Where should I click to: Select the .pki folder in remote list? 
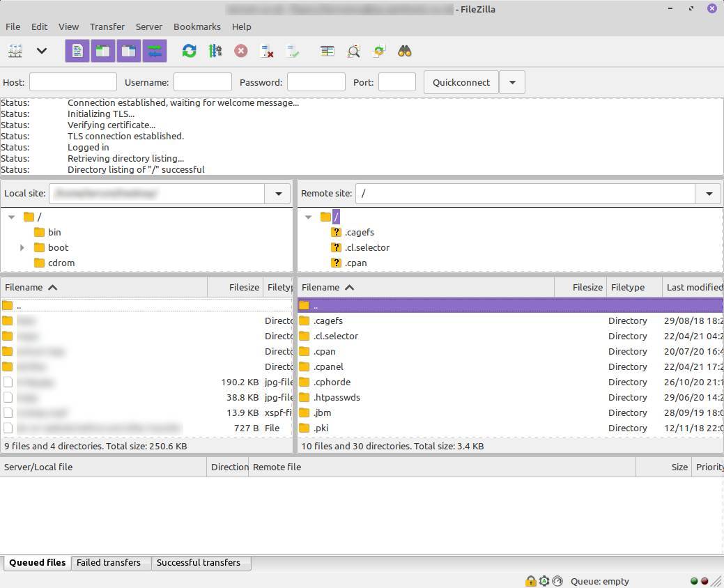tap(510, 428)
